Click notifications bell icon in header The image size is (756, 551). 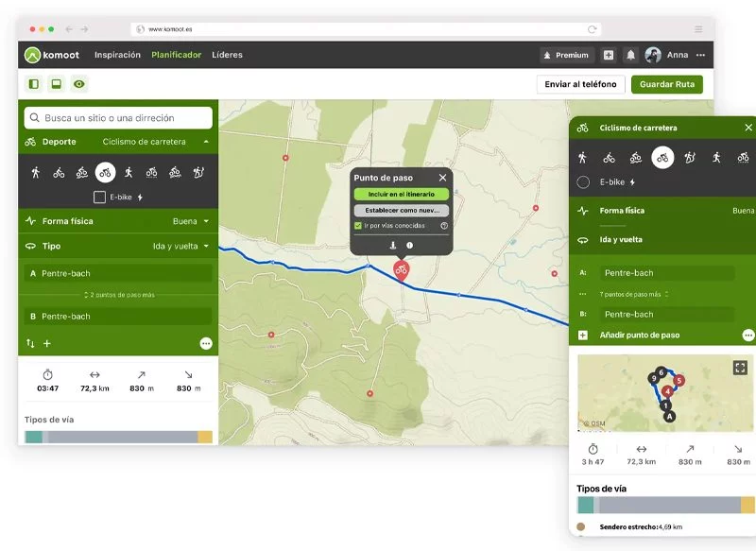pyautogui.click(x=630, y=55)
